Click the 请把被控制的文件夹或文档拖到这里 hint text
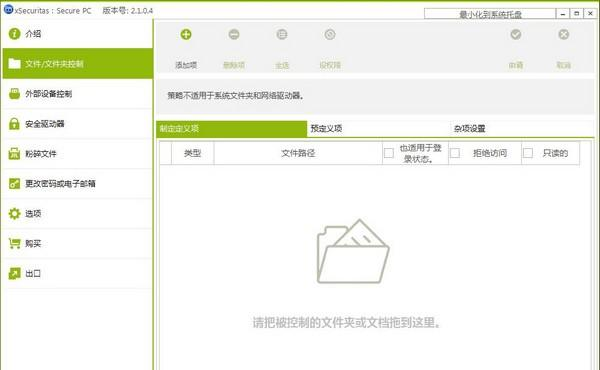The image size is (600, 370). [x=346, y=322]
